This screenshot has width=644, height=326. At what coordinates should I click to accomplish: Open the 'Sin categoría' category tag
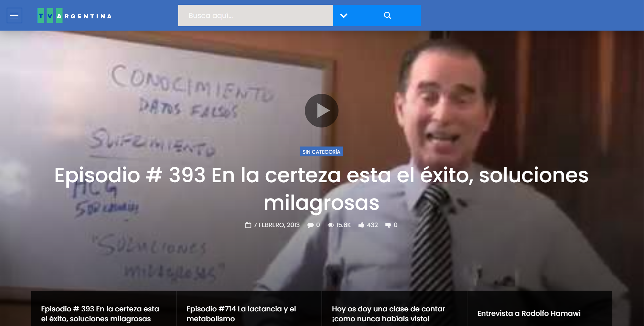coord(321,152)
